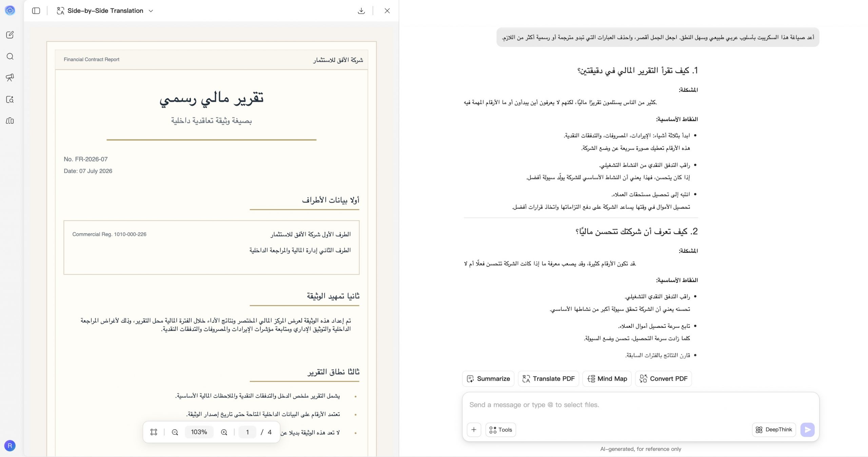Click the document title تقرير مالي رسمي
This screenshot has height=457, width=868.
point(212,98)
